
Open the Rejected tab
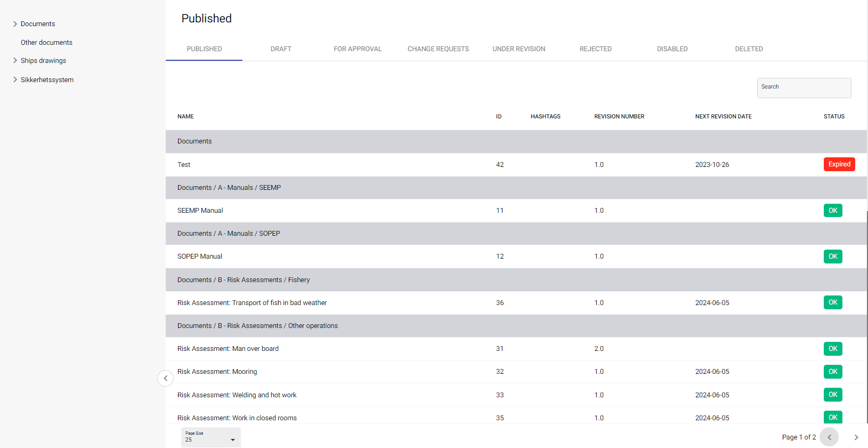click(596, 49)
